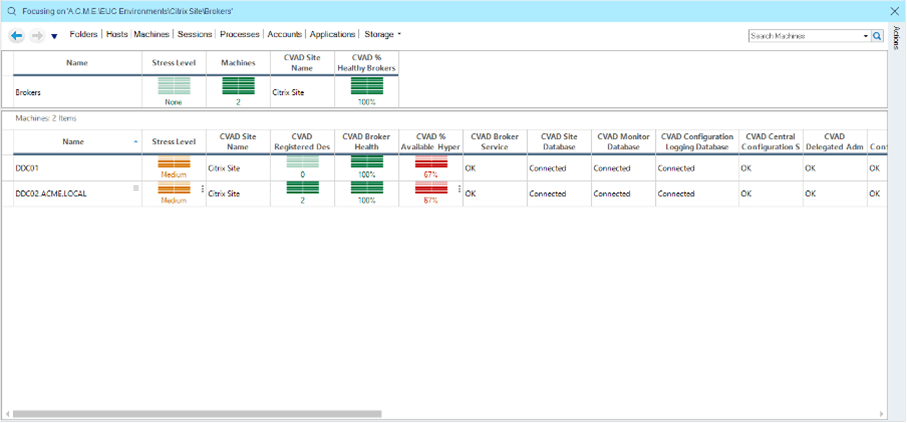
Task: Click the blue back arrow button
Action: point(17,36)
